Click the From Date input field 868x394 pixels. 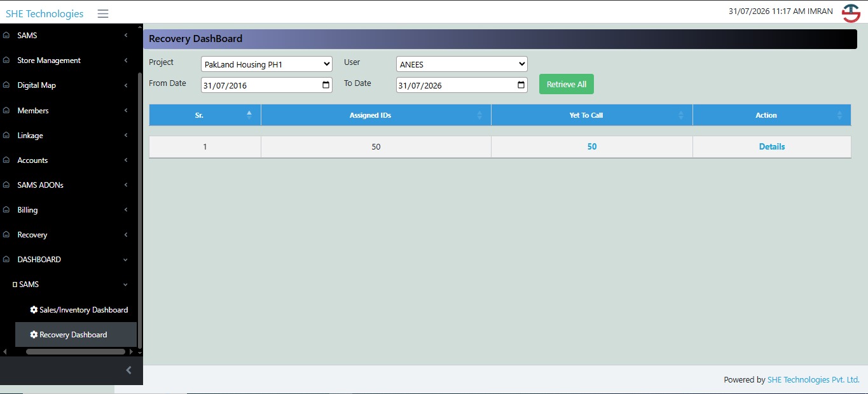[266, 85]
